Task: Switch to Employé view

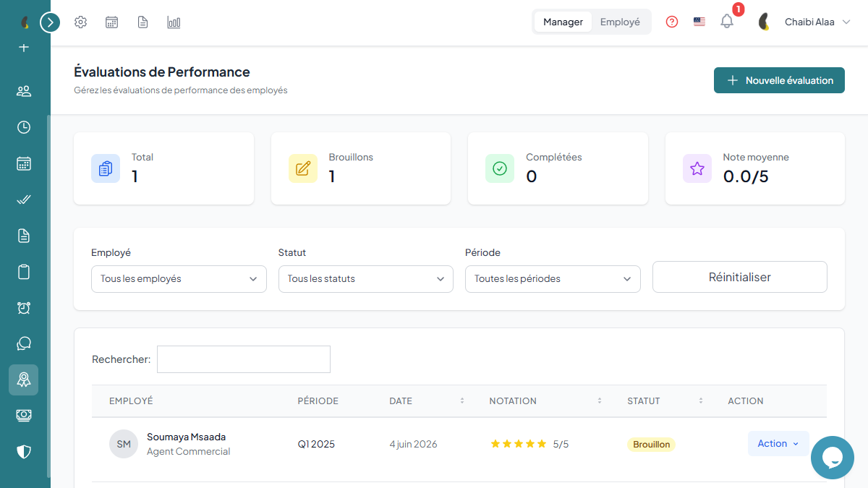Action: point(620,22)
